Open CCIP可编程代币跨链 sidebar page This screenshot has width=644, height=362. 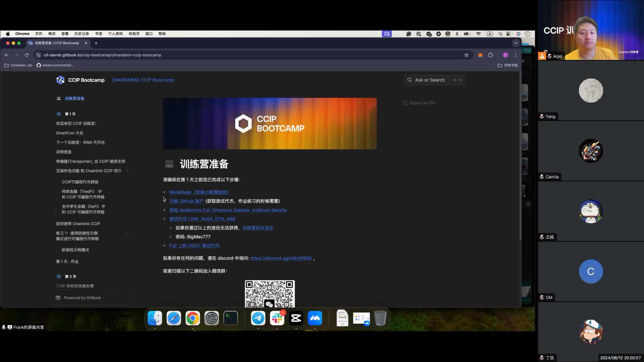click(80, 182)
